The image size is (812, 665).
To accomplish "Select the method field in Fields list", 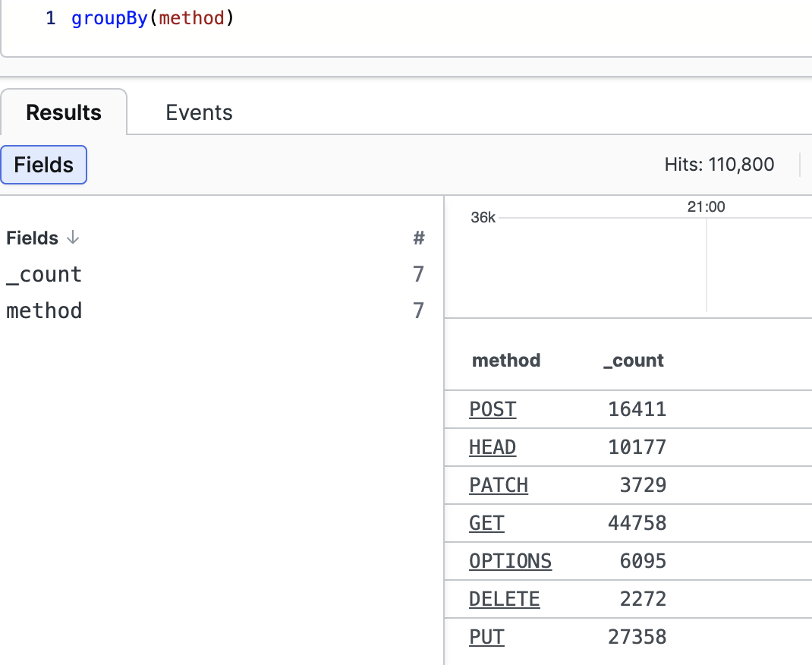I will 43,310.
